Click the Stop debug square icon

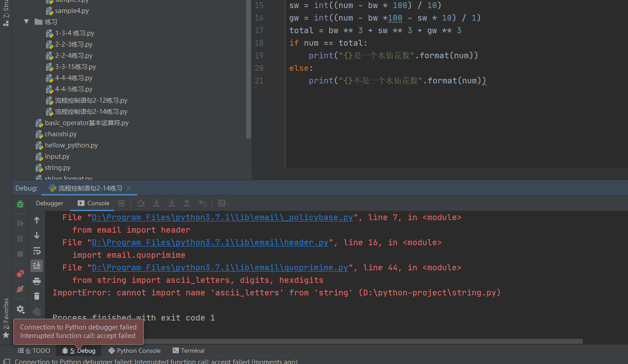[x=20, y=254]
